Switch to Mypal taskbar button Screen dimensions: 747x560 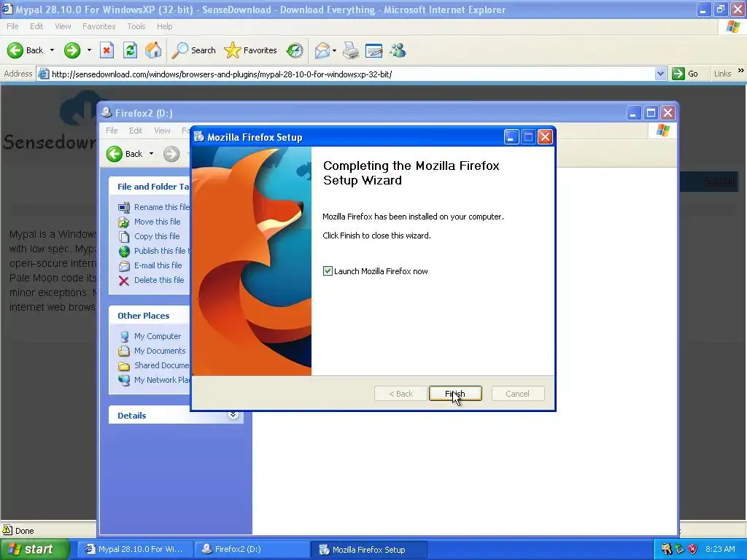pos(135,550)
